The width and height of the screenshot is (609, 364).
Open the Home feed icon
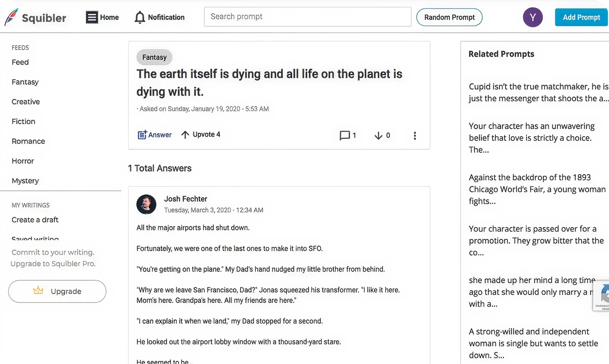pyautogui.click(x=92, y=17)
